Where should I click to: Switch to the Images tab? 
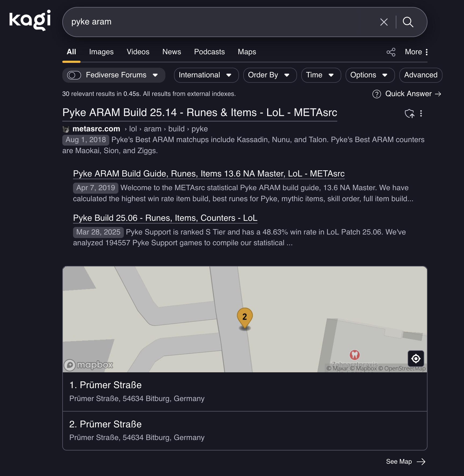(x=101, y=52)
